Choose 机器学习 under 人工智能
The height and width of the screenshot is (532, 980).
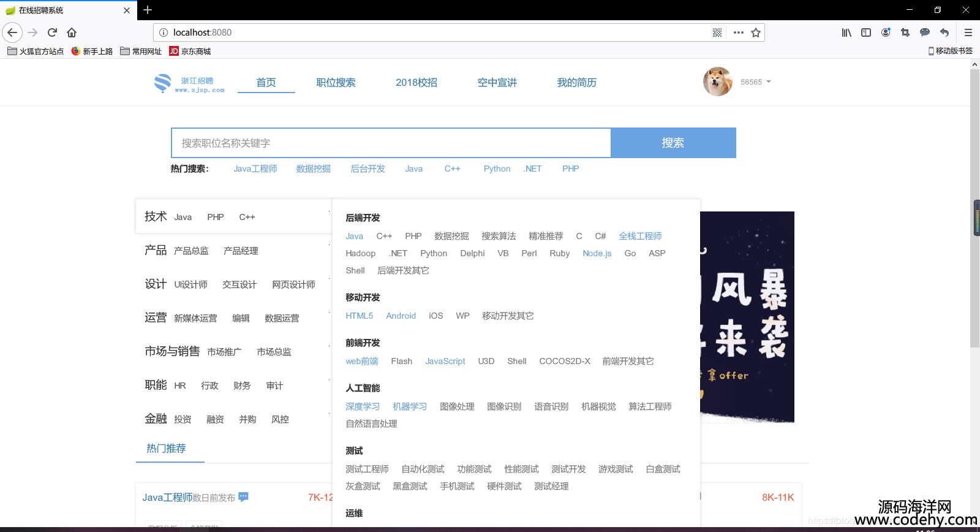click(x=410, y=406)
